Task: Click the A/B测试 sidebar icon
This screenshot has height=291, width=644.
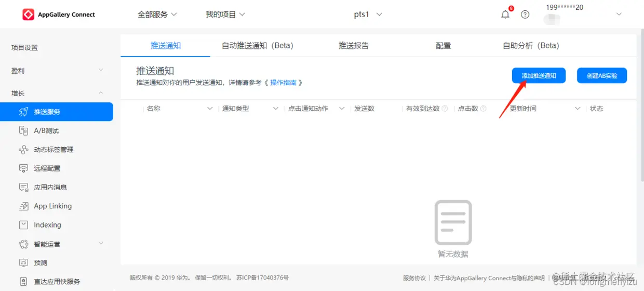Action: click(x=23, y=130)
